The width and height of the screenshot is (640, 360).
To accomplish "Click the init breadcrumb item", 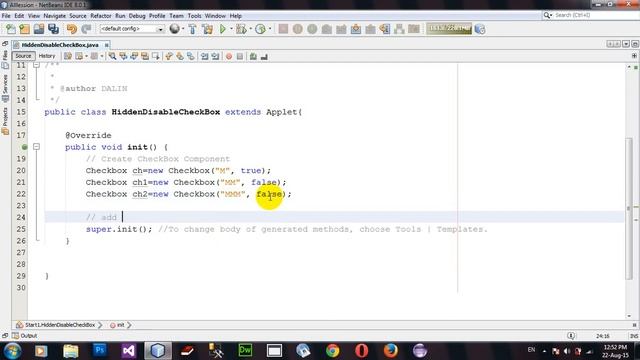I will [x=118, y=325].
